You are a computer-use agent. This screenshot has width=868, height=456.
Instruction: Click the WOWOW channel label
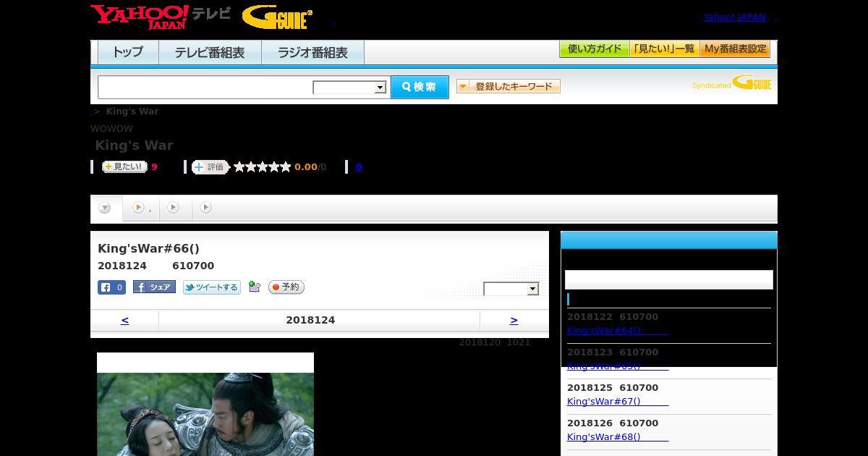point(111,128)
